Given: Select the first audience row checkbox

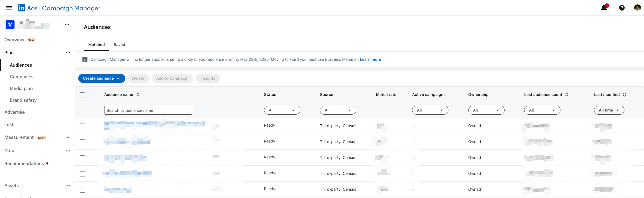Looking at the screenshot, I should (82, 126).
